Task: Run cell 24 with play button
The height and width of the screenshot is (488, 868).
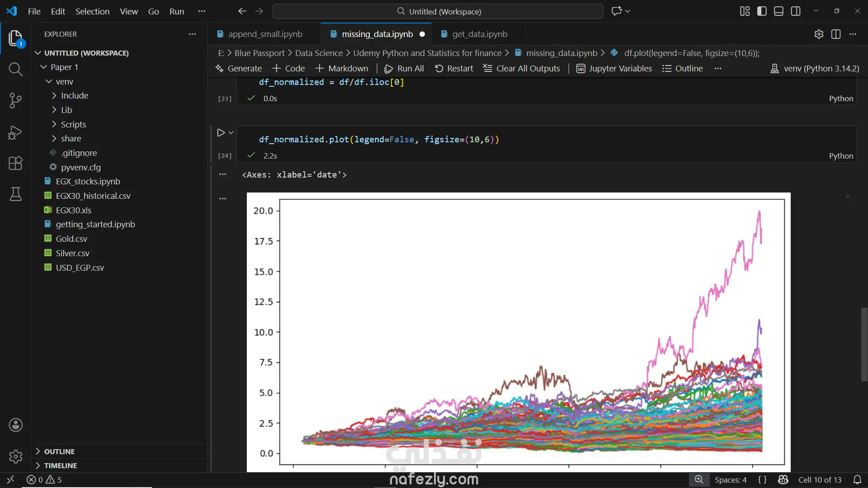Action: pos(221,132)
